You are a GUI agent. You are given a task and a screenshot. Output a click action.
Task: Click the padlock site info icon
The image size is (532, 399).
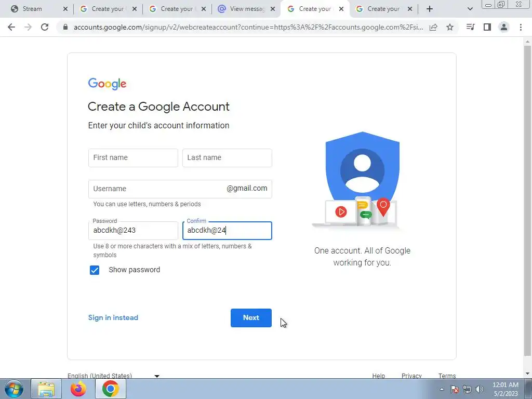tap(65, 27)
